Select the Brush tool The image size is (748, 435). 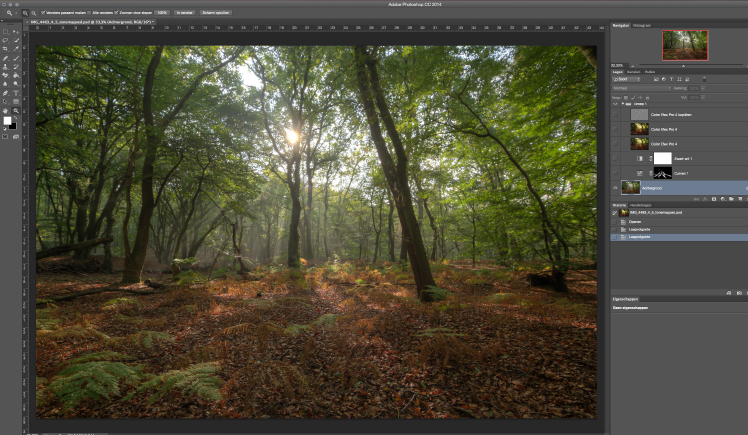(16, 58)
